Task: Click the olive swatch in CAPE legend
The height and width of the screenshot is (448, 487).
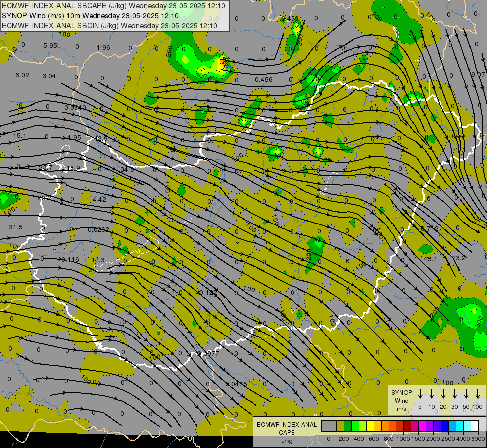Action: click(340, 426)
